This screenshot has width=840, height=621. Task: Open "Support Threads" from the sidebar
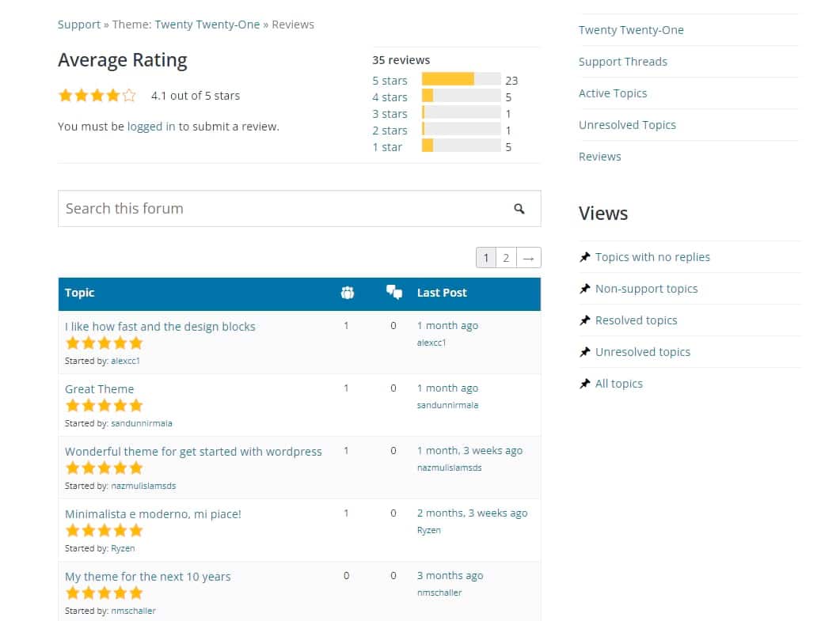[x=622, y=61]
